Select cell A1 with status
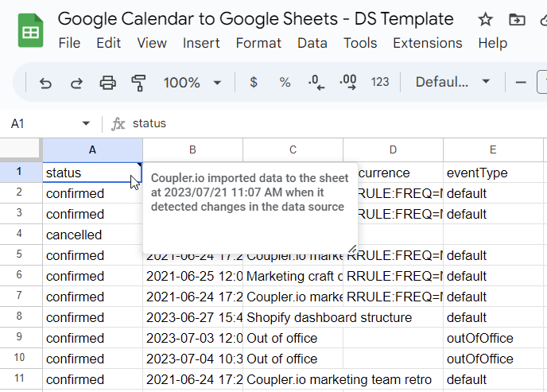 pyautogui.click(x=92, y=173)
